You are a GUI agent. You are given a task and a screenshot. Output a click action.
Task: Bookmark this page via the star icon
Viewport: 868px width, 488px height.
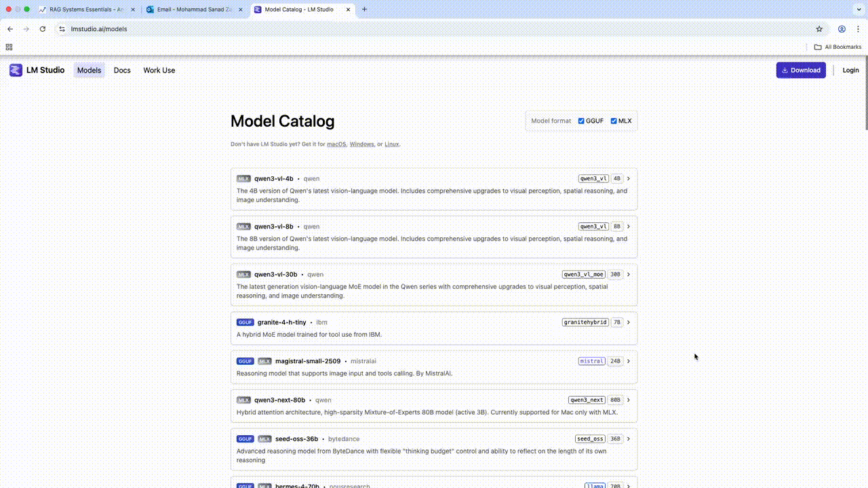click(x=819, y=29)
